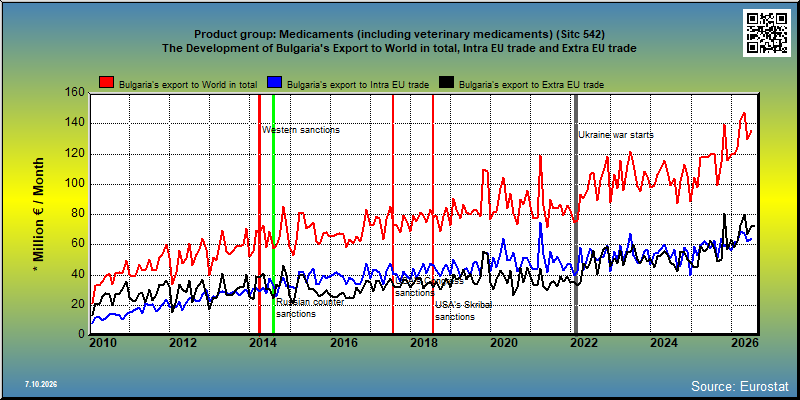
Task: Click the QR code in the corner
Action: point(768,33)
